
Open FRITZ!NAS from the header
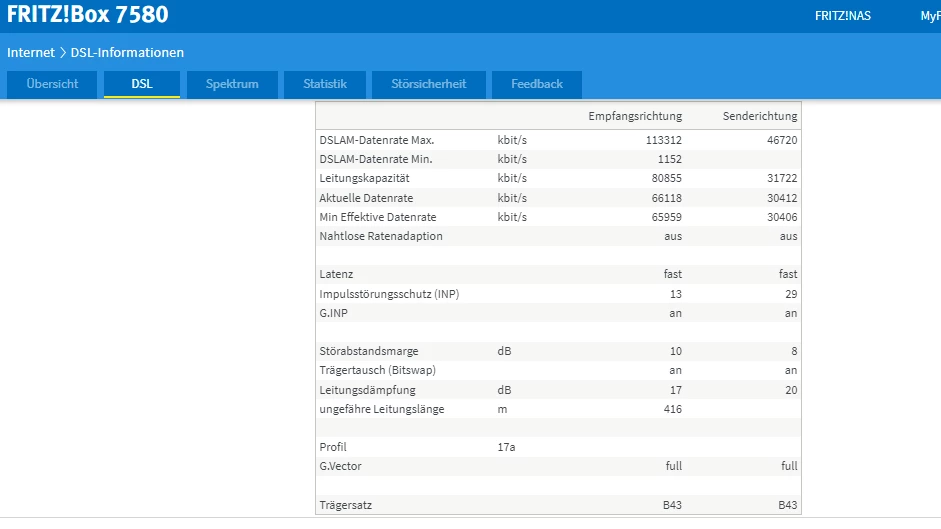pos(842,16)
